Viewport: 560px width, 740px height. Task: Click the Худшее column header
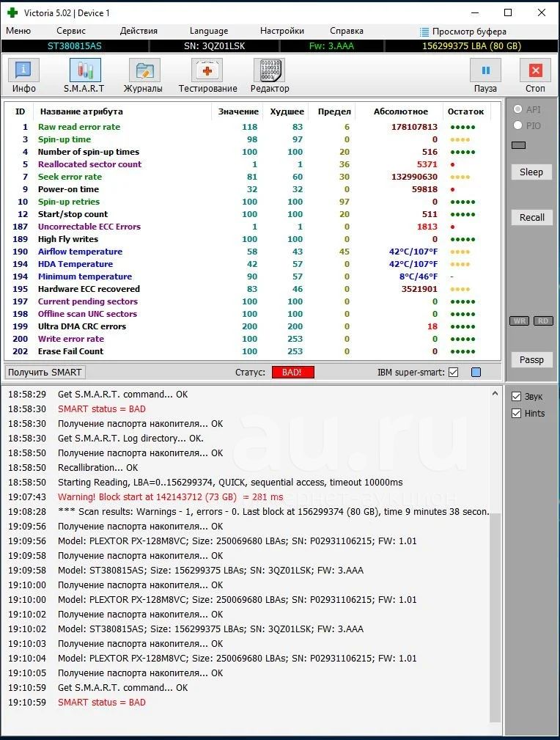287,112
